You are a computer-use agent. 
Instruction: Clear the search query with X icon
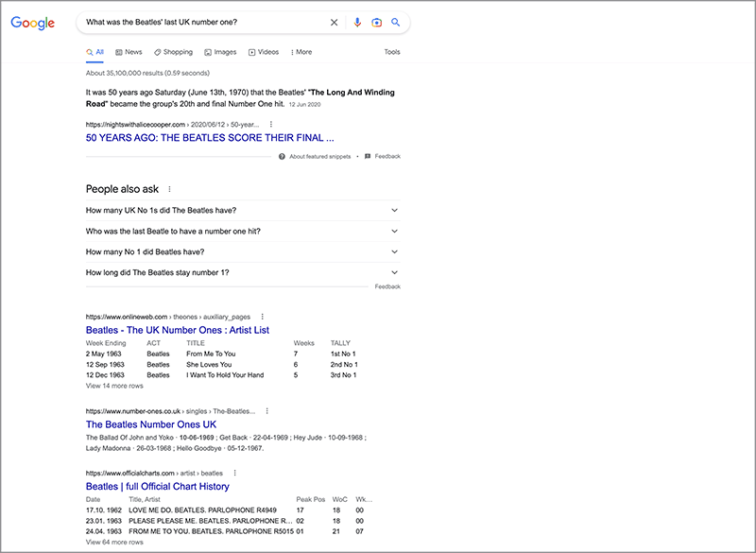click(x=334, y=22)
